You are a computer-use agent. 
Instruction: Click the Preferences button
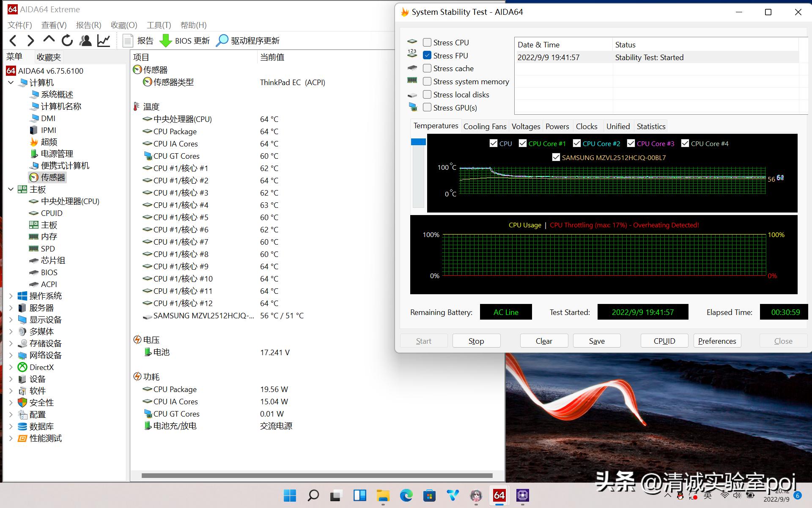716,341
